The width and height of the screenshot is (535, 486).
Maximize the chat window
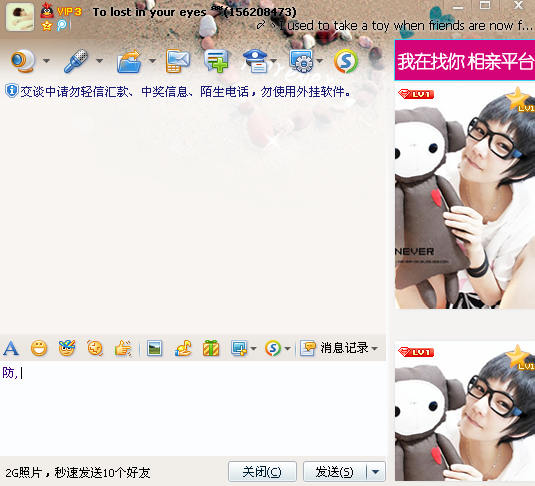(485, 5)
